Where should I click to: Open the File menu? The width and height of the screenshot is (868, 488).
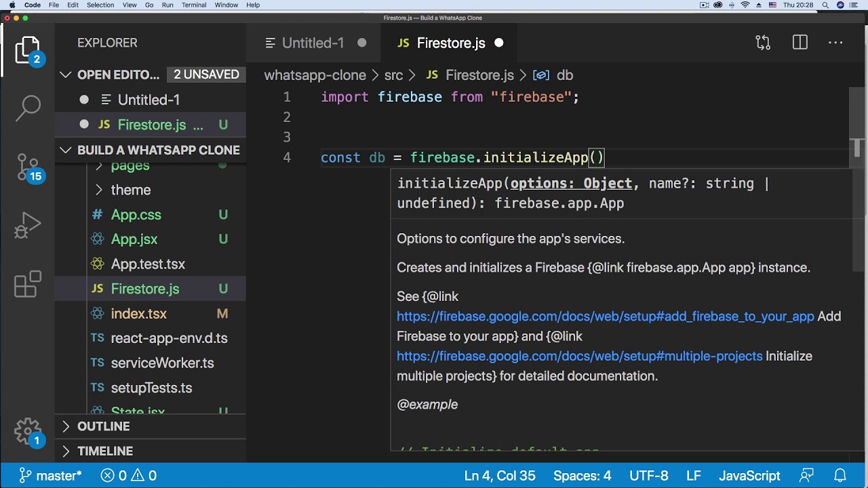pos(54,5)
